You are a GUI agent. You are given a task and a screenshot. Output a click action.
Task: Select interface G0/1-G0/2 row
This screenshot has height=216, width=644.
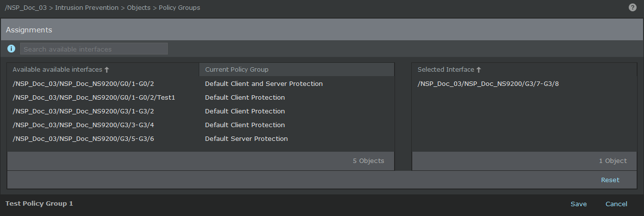coord(201,83)
